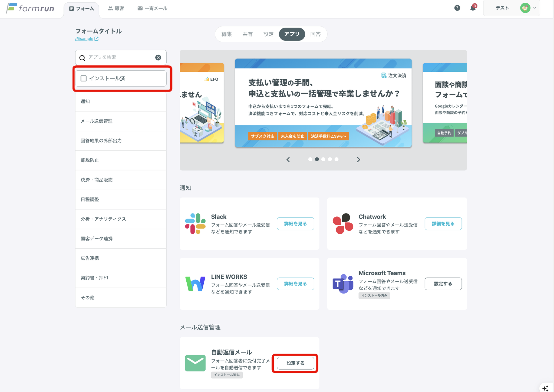Toggle the インストール済 checkbox

84,78
